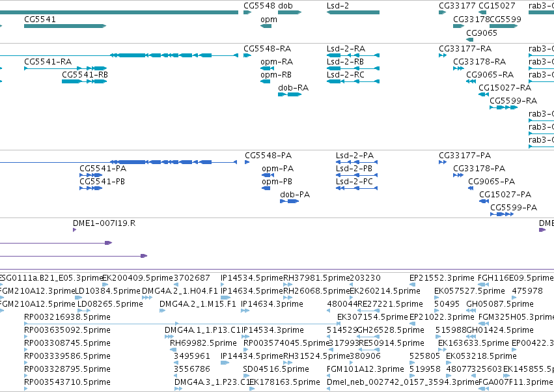Viewport: 554px width, 392px height.
Task: Select the EK053218.5prime EST label
Action: 481,356
